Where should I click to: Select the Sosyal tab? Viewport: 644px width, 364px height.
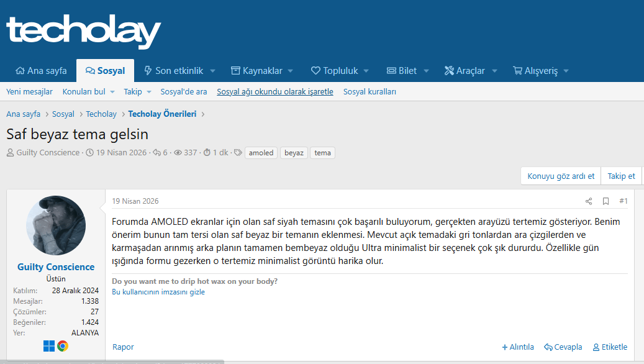click(x=105, y=71)
